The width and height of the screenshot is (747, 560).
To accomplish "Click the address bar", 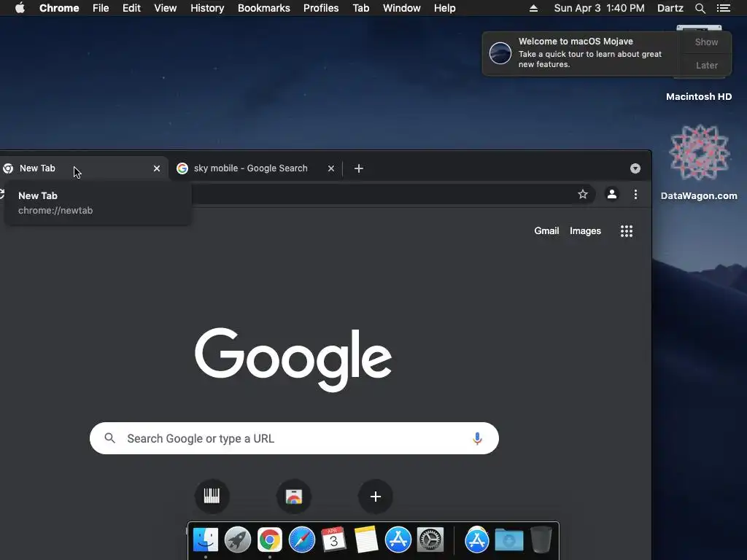I will pyautogui.click(x=381, y=194).
